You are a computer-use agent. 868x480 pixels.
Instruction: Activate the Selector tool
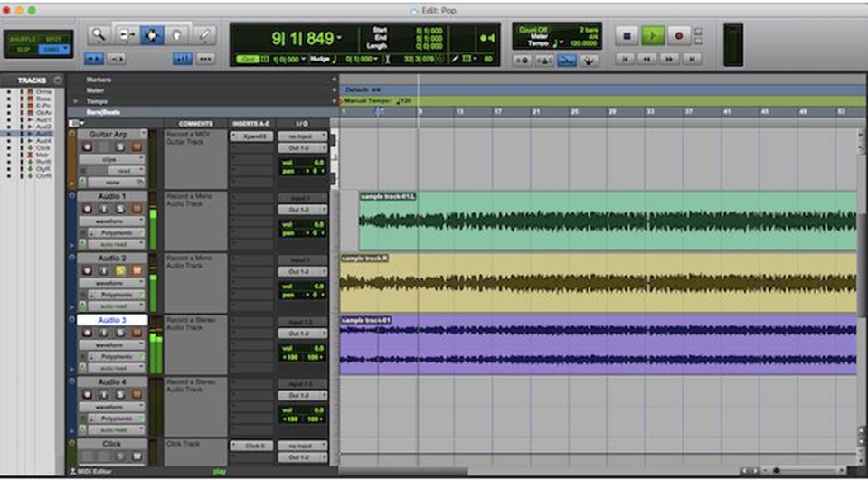(x=154, y=36)
